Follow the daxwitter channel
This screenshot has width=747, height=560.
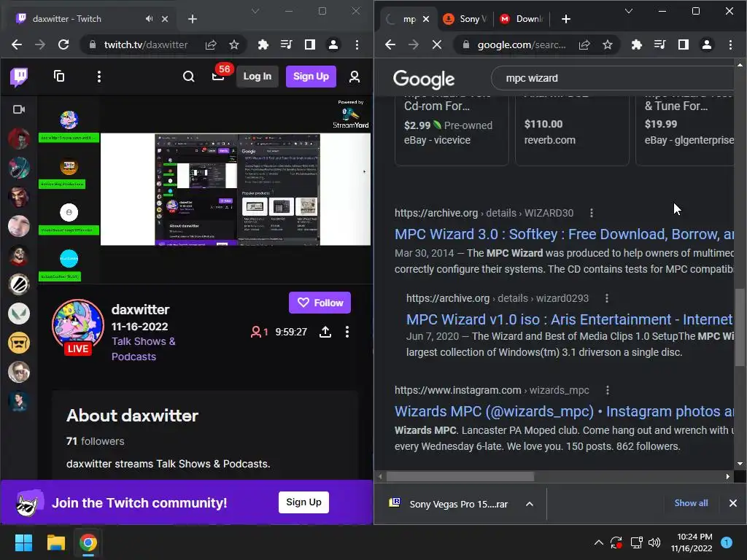[x=320, y=303]
